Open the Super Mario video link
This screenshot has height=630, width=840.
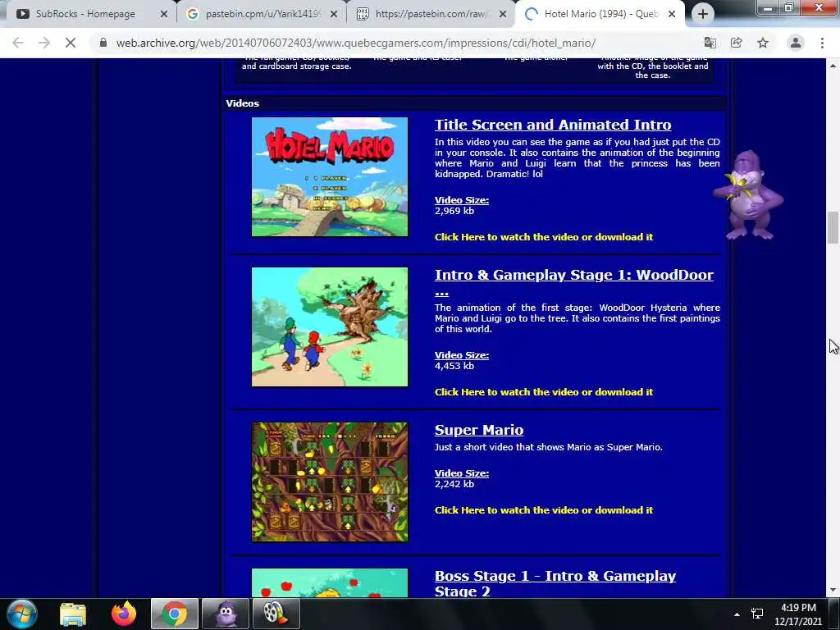click(479, 430)
